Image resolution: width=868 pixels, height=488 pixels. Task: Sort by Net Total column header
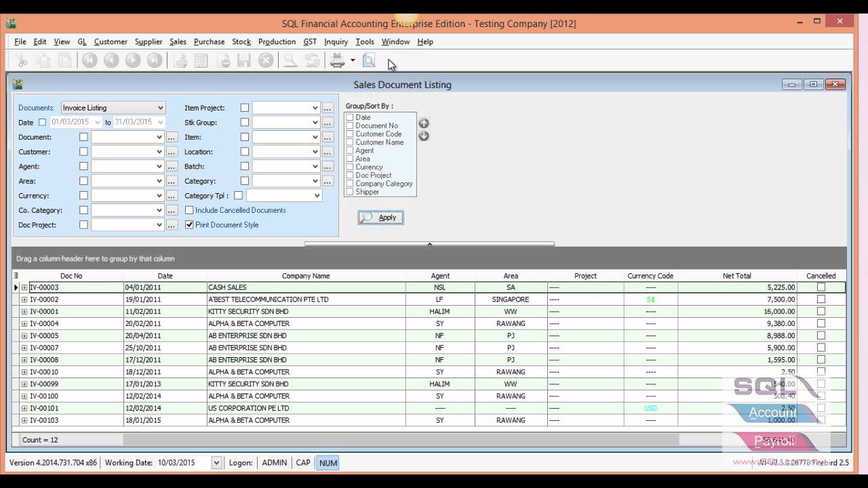737,276
